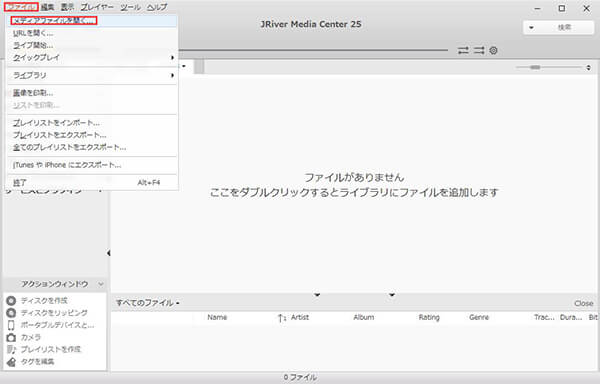The width and height of the screenshot is (600, 384).
Task: Click the disc icon for ディスクをリッピング
Action: pos(11,312)
